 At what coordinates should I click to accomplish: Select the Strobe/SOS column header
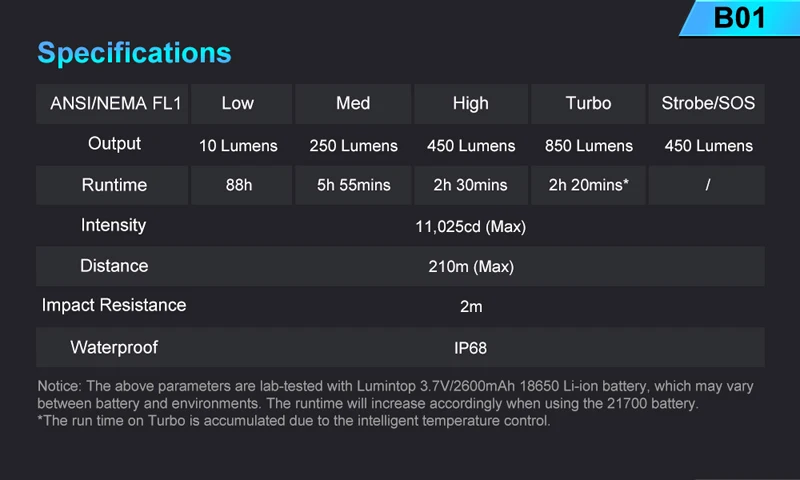[707, 104]
